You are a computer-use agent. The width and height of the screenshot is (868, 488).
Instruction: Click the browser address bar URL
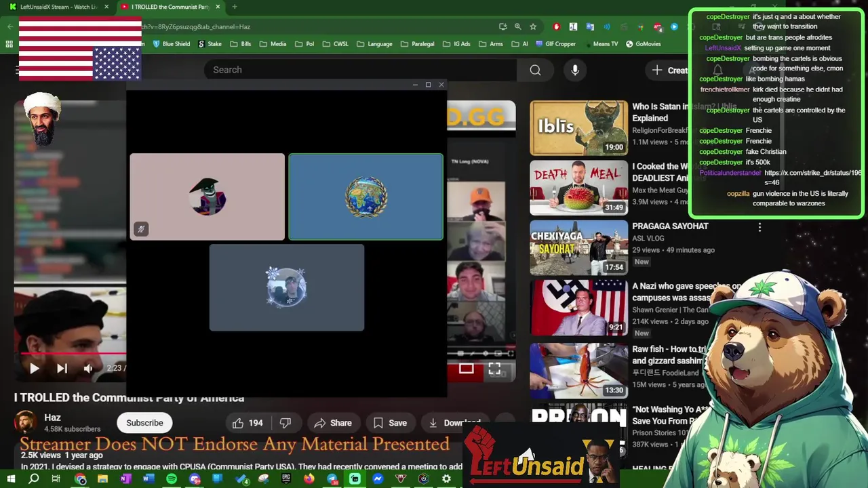(x=197, y=26)
